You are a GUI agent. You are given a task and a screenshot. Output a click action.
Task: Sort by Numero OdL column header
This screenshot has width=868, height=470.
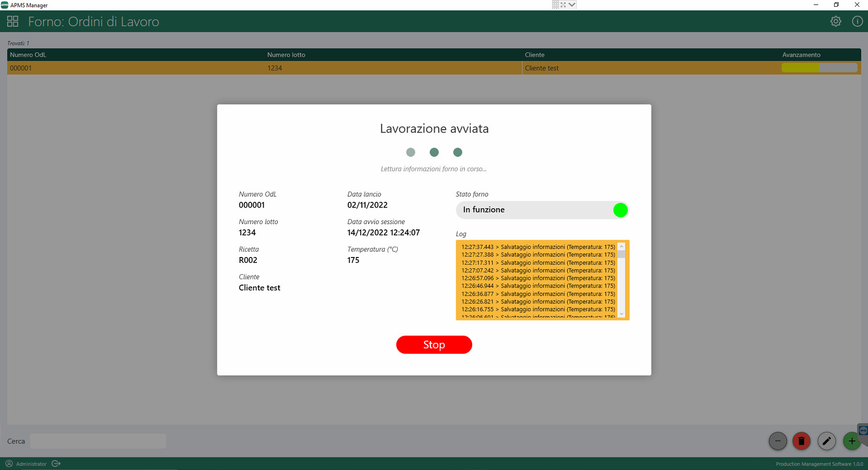tap(28, 55)
